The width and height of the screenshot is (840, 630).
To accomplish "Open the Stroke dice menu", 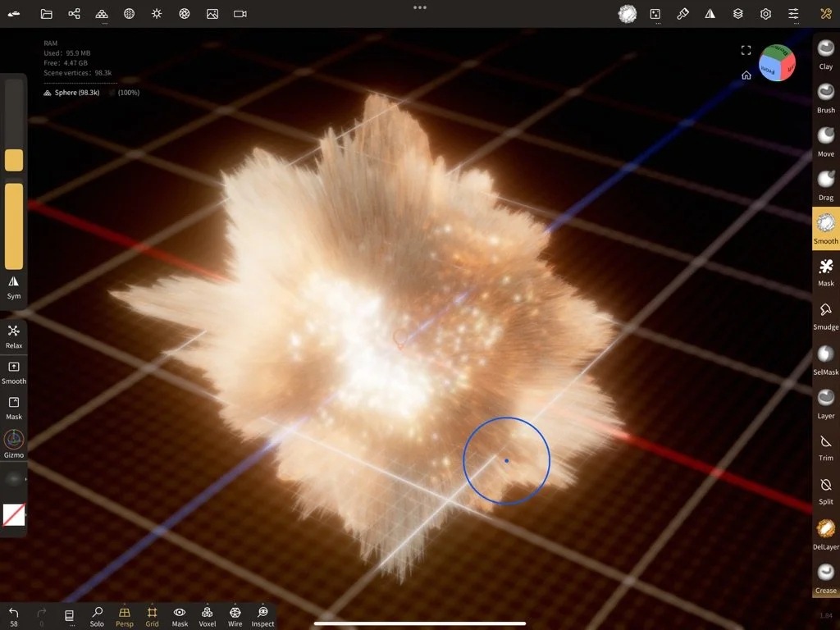I will pyautogui.click(x=655, y=14).
